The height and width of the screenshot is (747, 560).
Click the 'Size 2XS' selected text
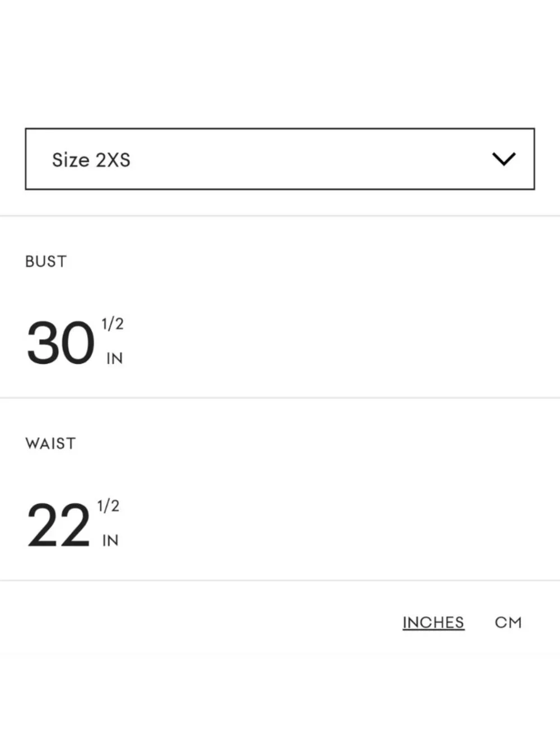click(x=91, y=160)
